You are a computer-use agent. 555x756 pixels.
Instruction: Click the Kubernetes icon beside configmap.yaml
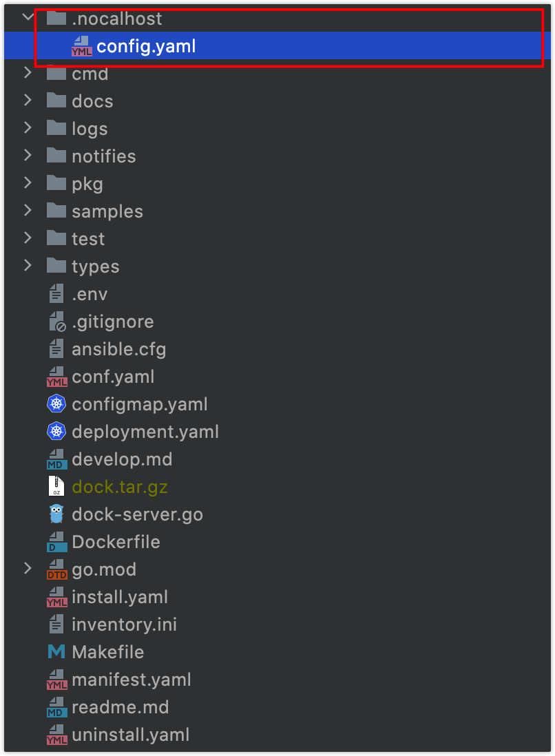point(56,404)
